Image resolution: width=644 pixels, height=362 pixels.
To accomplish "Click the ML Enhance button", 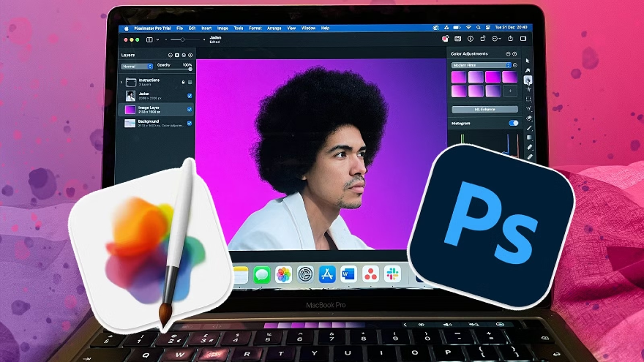I will click(484, 109).
